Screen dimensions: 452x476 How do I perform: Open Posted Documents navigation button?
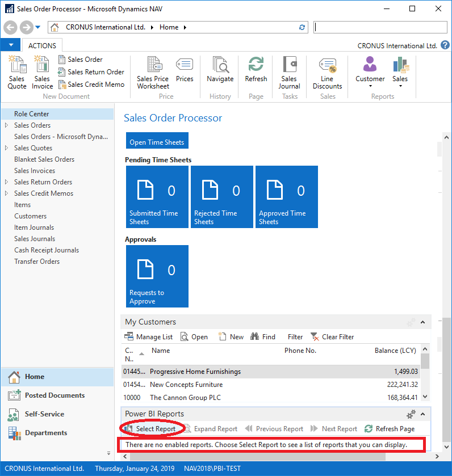click(x=57, y=395)
